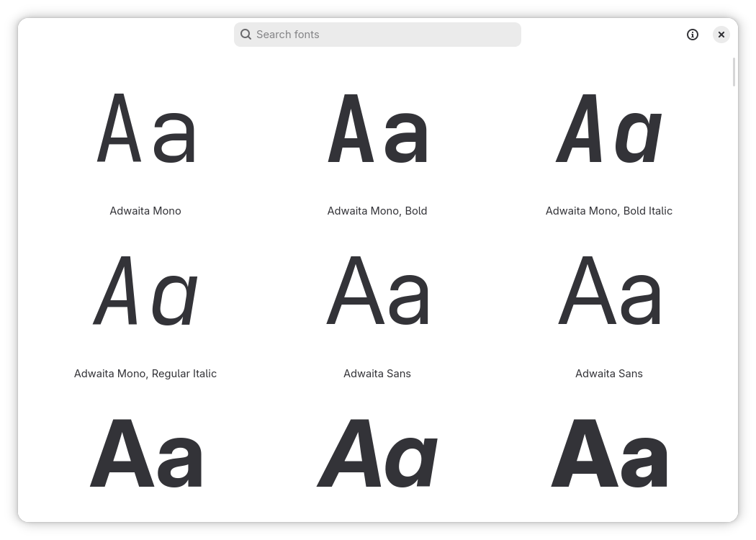Click the "Adwaita Mono, Bold" label text
The height and width of the screenshot is (540, 756).
[377, 211]
